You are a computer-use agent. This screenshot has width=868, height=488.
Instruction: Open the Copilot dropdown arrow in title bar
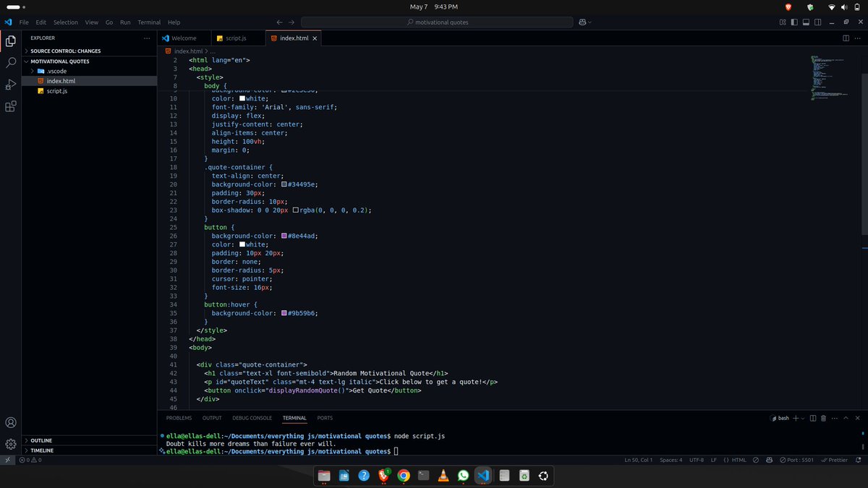590,22
